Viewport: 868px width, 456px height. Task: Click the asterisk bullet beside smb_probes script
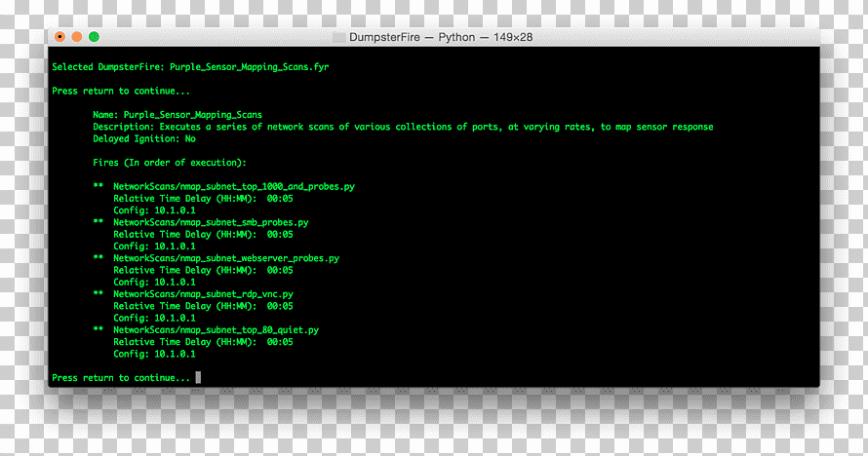(98, 221)
